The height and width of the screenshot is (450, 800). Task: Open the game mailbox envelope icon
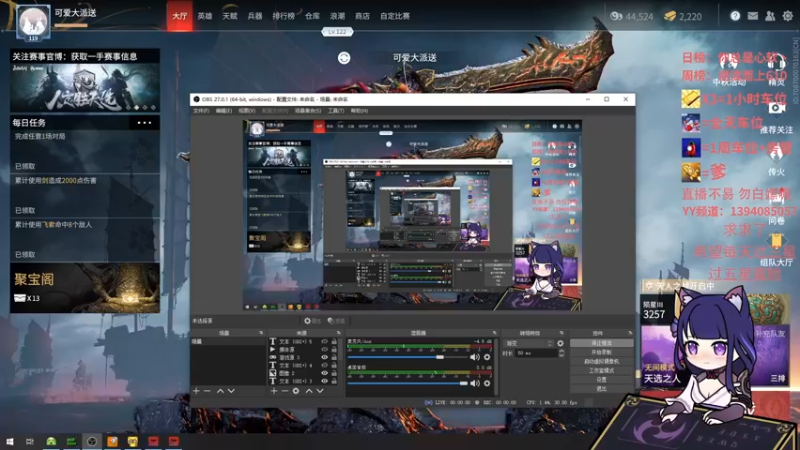click(x=753, y=16)
